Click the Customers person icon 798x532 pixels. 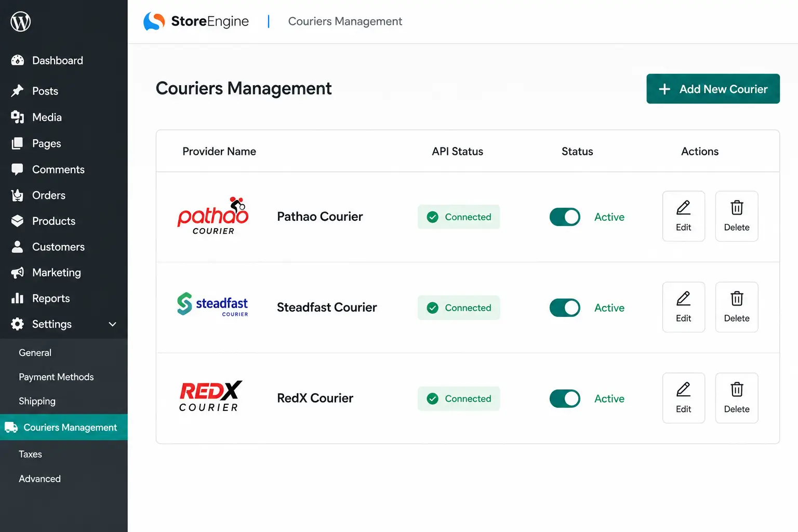18,247
